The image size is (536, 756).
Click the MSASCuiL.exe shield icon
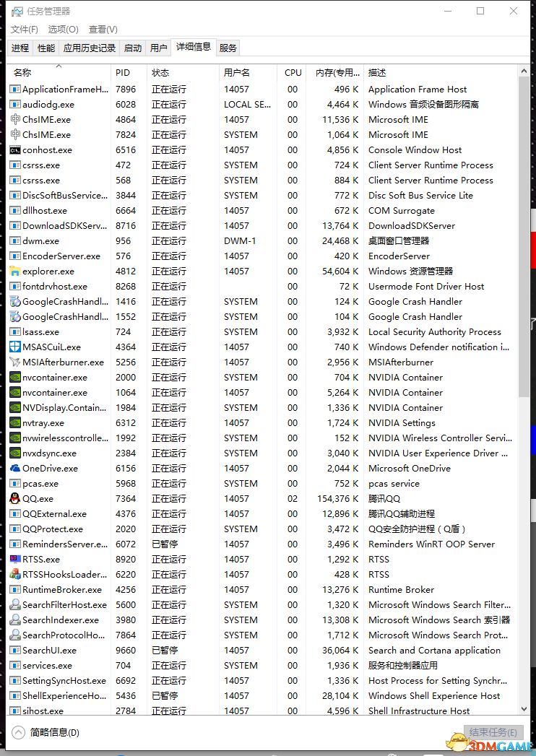[15, 347]
